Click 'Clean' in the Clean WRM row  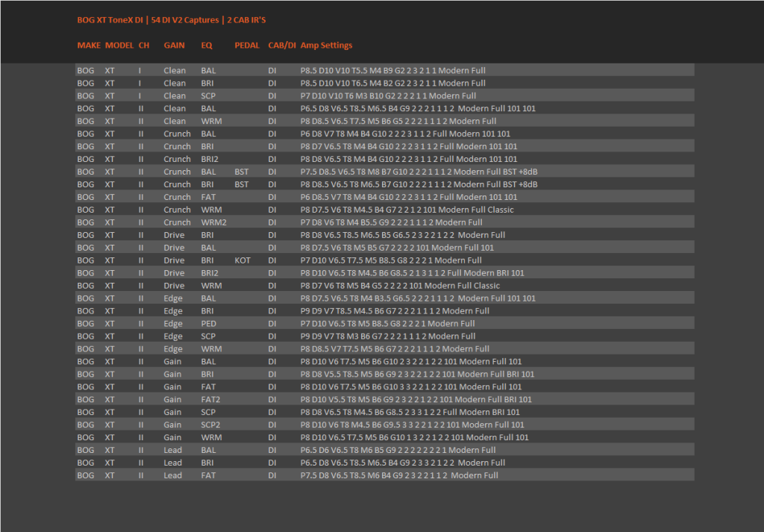click(175, 122)
